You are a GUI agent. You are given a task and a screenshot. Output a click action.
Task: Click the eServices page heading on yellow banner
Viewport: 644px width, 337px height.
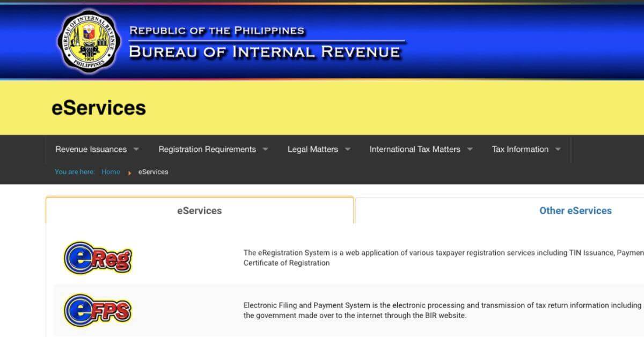(x=99, y=108)
